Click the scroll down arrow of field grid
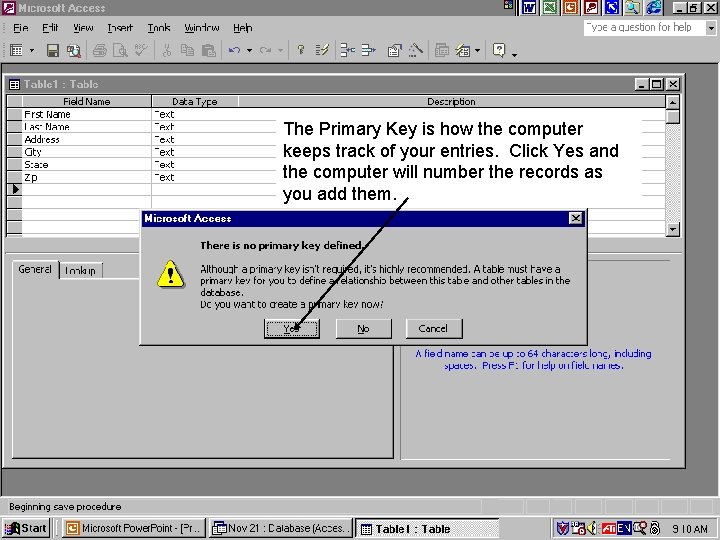 click(673, 229)
